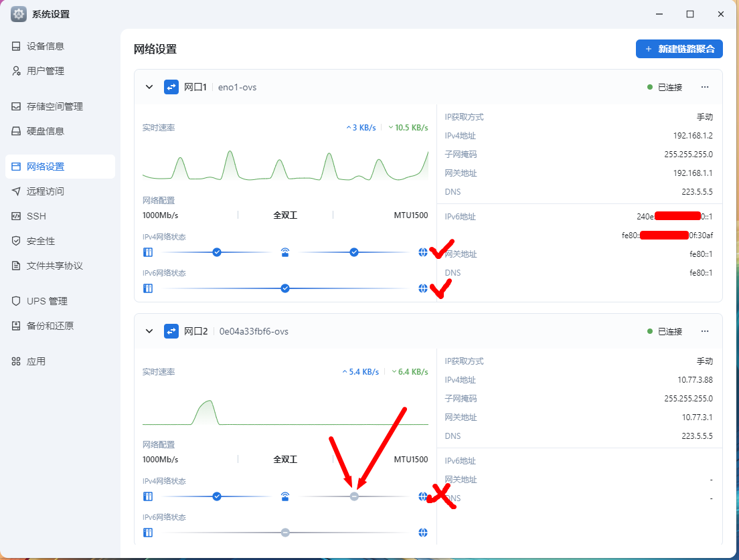Click 网口1 已连接 status indicator
739x560 pixels.
[x=665, y=87]
